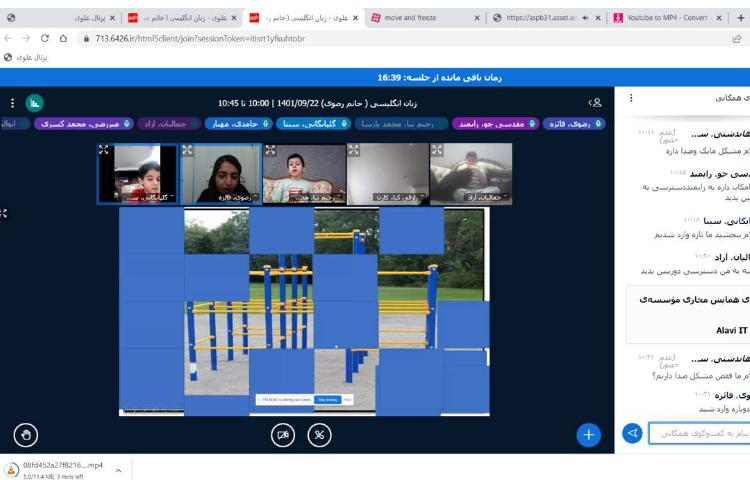This screenshot has width=750, height=480.
Task: Open the three-dot options menu at left
Action: pyautogui.click(x=12, y=102)
